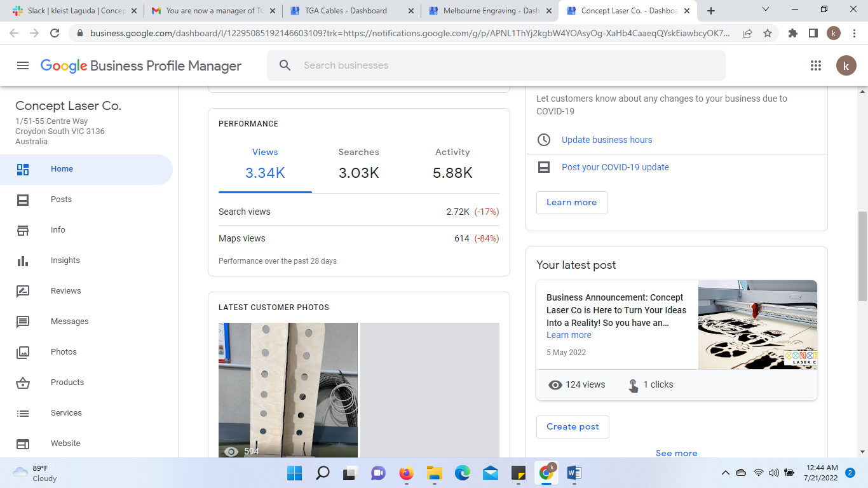
Task: Click the Search views 2.72K value
Action: pyautogui.click(x=458, y=212)
